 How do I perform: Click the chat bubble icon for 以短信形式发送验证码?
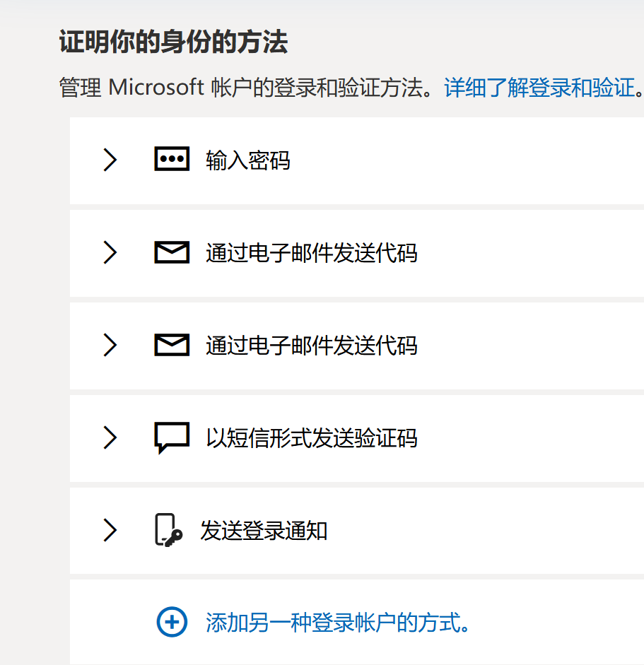pos(171,437)
